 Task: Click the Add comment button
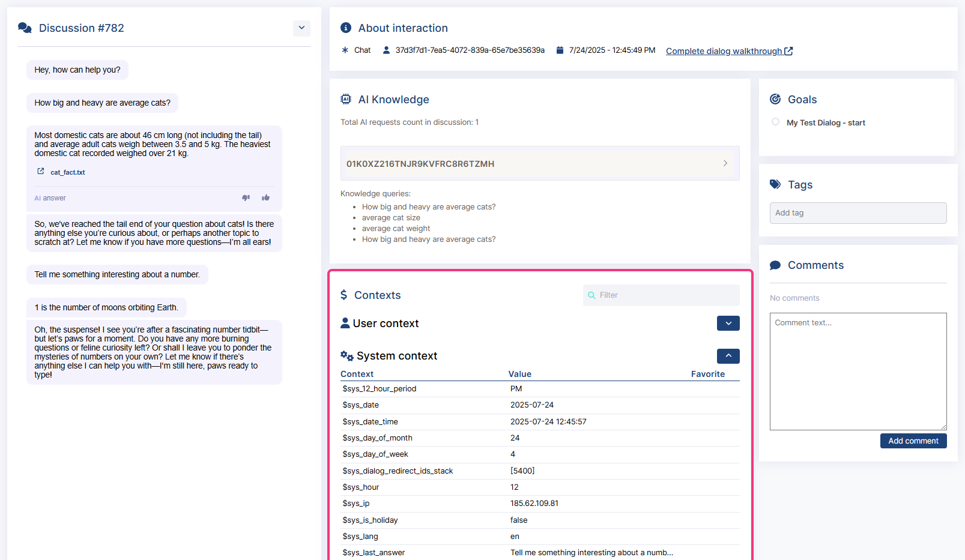click(x=913, y=441)
